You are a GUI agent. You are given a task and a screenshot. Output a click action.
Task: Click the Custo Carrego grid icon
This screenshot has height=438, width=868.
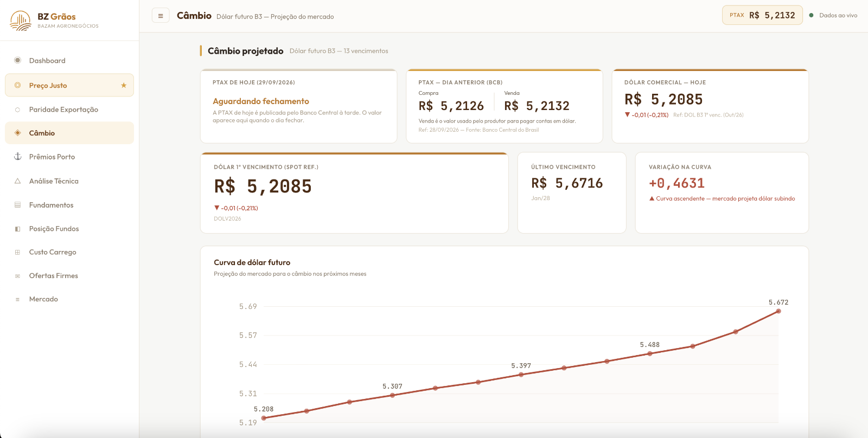click(x=17, y=252)
